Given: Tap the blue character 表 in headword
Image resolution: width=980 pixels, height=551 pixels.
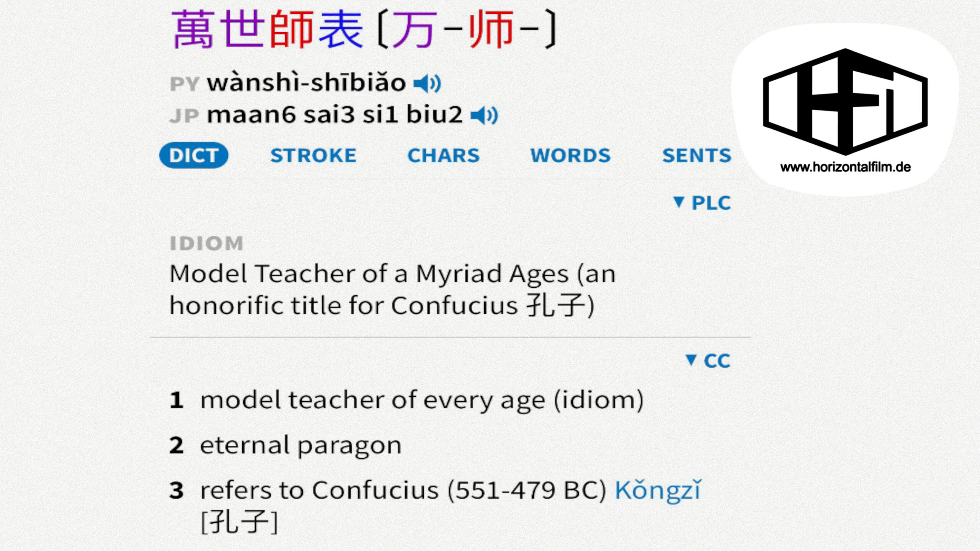Looking at the screenshot, I should 341,29.
